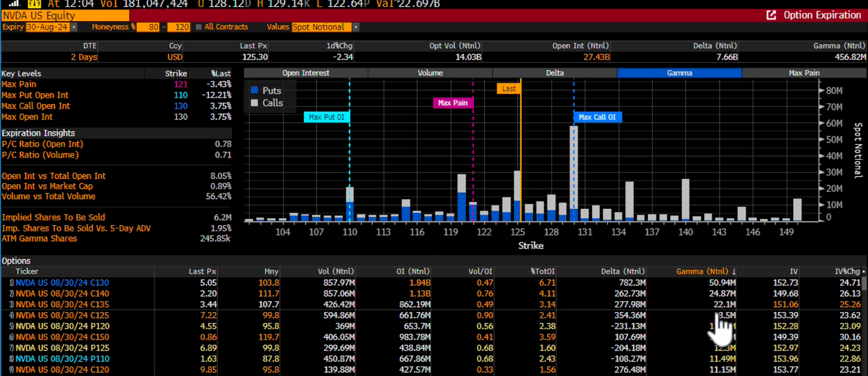Sort by the Vol/OI column header
The width and height of the screenshot is (868, 376).
pos(481,271)
